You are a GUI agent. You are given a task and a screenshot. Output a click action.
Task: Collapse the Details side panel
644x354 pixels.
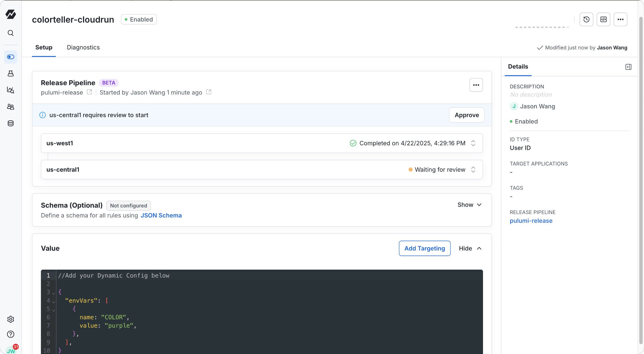pos(628,67)
